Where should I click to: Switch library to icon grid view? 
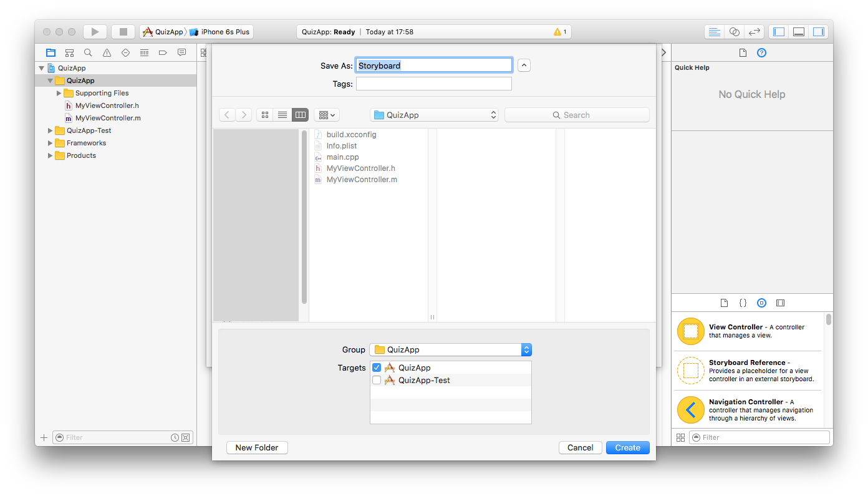coord(680,437)
